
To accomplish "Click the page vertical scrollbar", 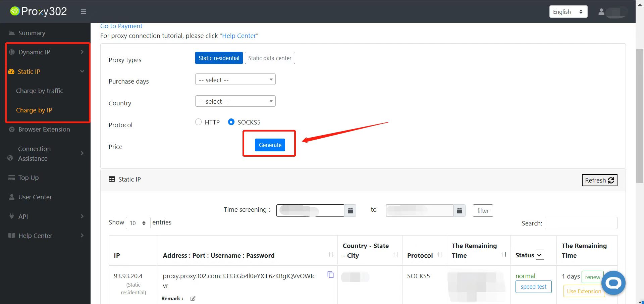I will (640, 116).
